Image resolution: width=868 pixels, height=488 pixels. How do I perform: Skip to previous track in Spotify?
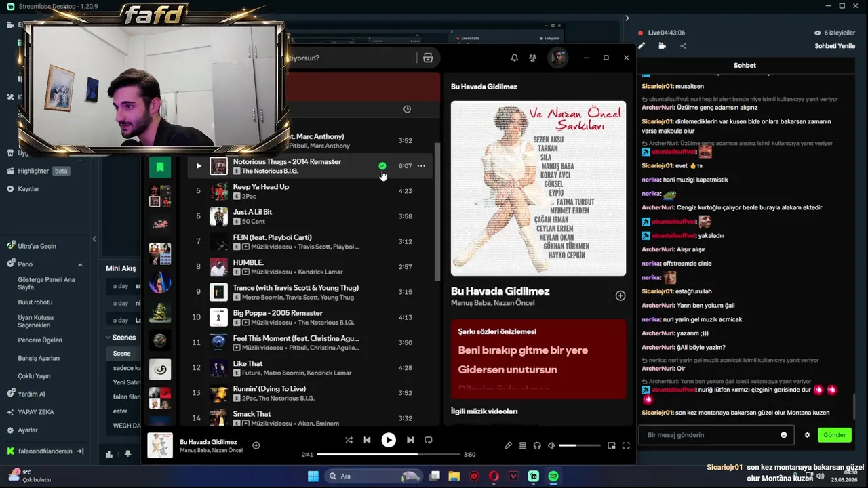(367, 440)
